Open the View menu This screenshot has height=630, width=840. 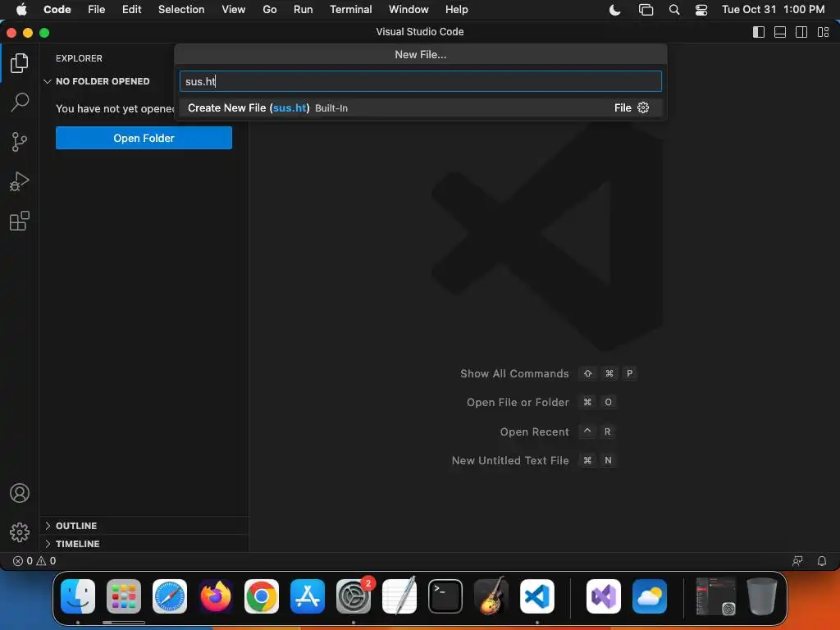(x=234, y=10)
